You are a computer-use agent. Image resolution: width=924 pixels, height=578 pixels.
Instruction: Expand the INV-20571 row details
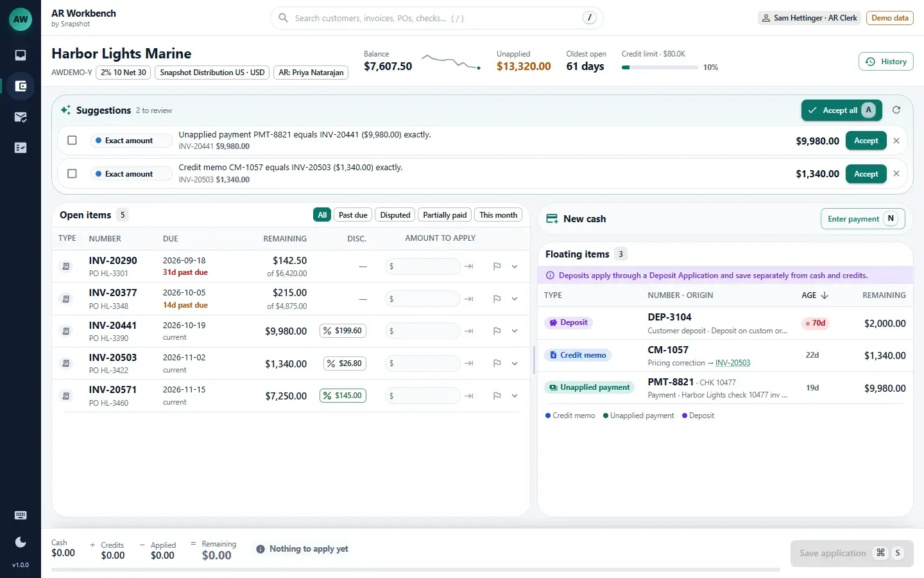click(x=515, y=396)
